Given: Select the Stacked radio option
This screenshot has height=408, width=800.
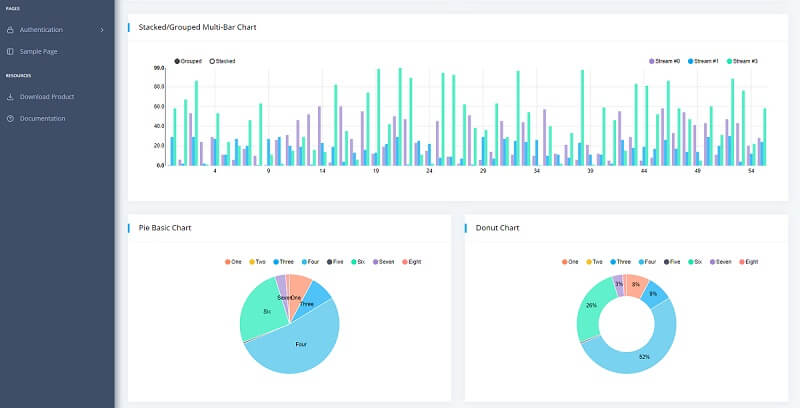Looking at the screenshot, I should tap(212, 61).
